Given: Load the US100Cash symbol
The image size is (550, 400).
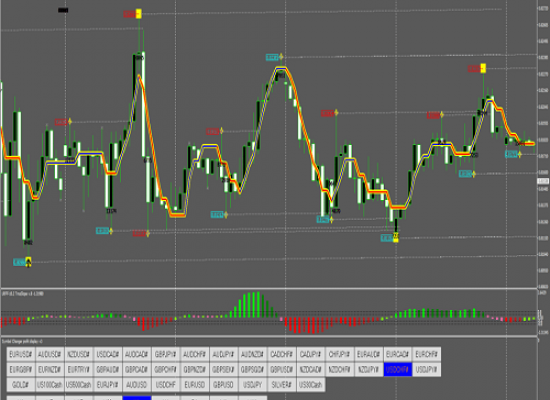Looking at the screenshot, I should click(x=50, y=385).
